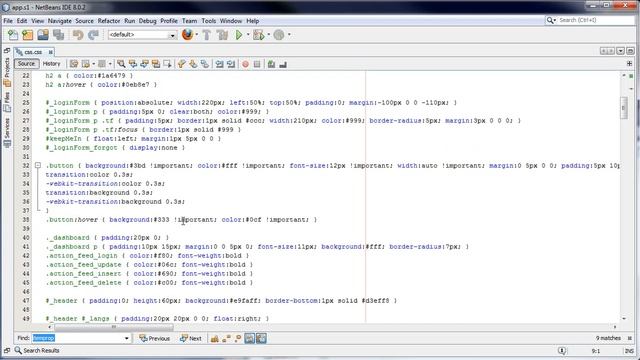The height and width of the screenshot is (360, 640).
Task: Click the Comment lines icon
Action: click(271, 64)
